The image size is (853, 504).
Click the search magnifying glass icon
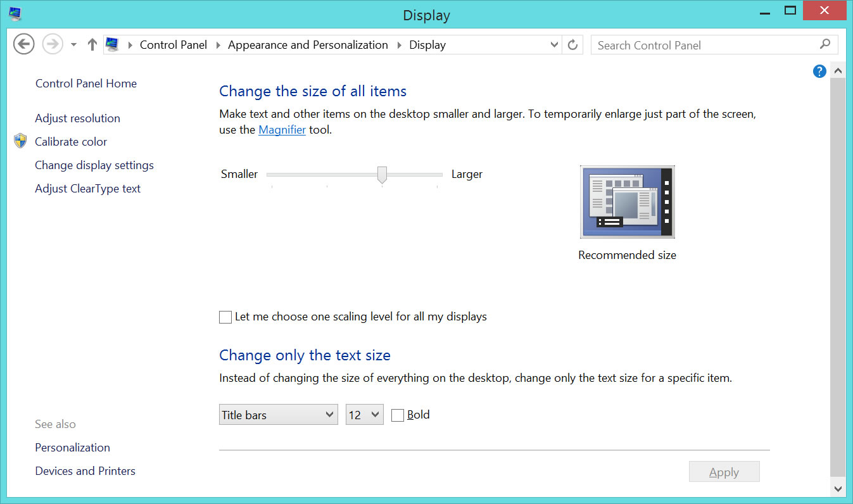point(825,45)
